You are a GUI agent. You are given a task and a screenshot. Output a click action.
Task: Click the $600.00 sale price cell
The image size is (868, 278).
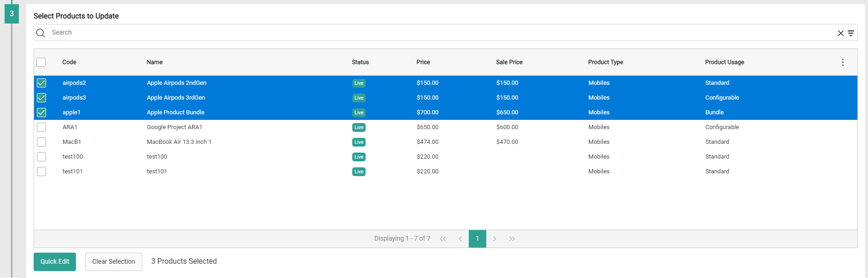pos(507,127)
